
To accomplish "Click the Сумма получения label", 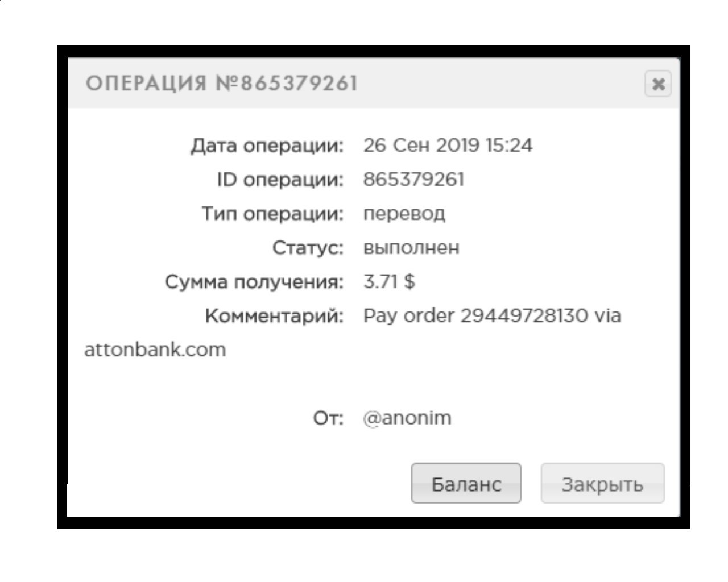I will coord(255,282).
